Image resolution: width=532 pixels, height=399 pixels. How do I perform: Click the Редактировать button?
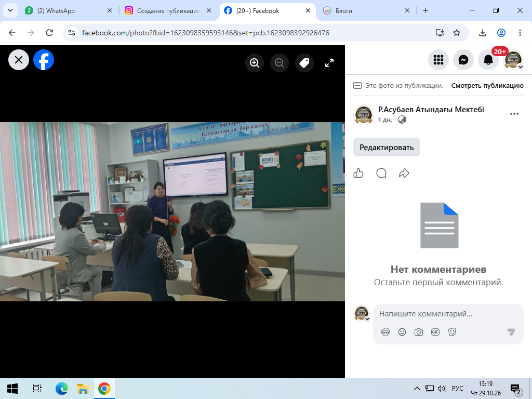[x=387, y=147]
